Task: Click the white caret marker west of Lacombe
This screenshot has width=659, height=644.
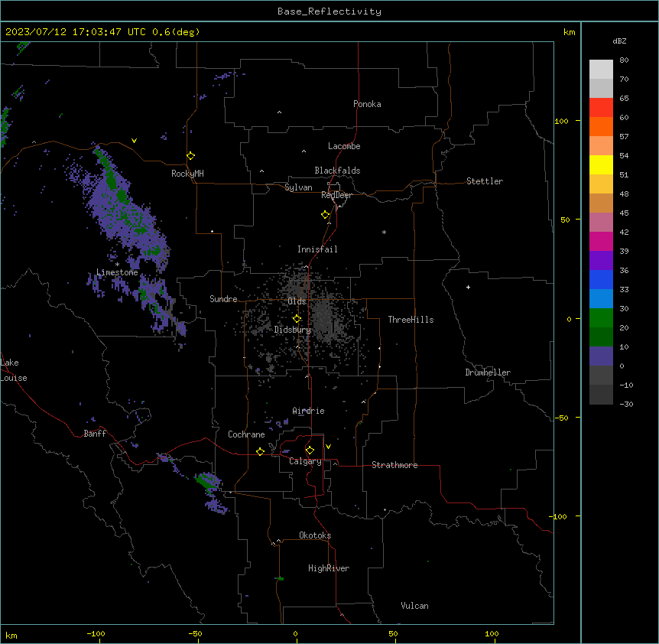Action: pos(304,151)
